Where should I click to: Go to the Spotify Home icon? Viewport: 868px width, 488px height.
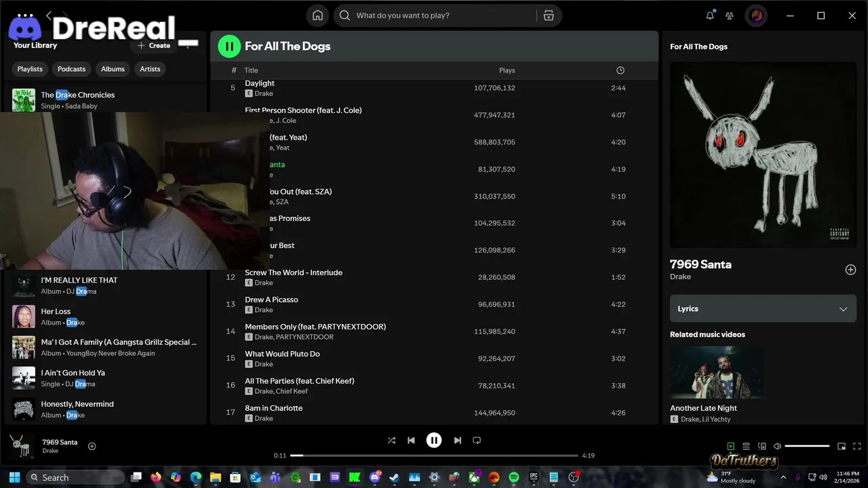tap(317, 16)
